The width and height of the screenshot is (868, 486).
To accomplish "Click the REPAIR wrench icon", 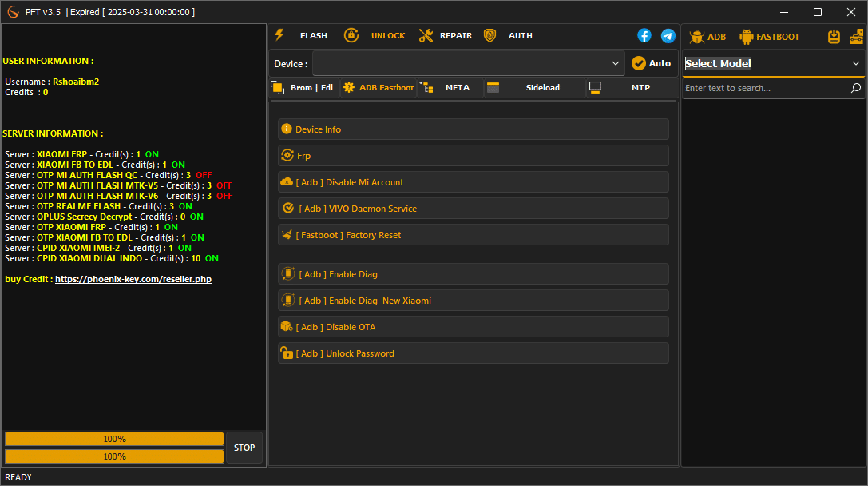I will 425,35.
